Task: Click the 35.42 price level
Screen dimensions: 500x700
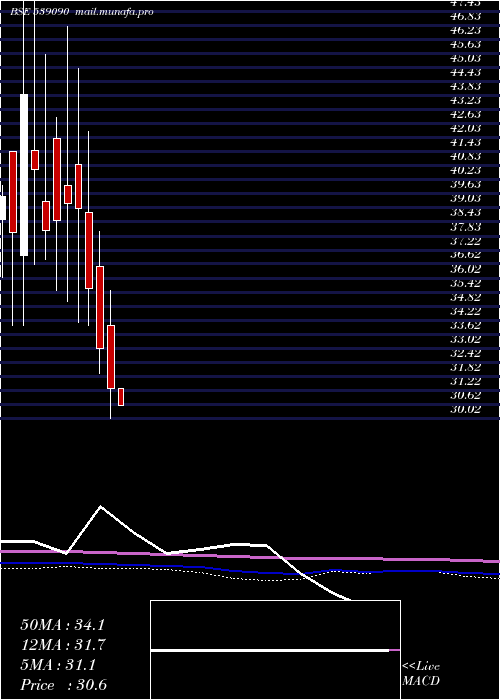Action: [x=466, y=283]
